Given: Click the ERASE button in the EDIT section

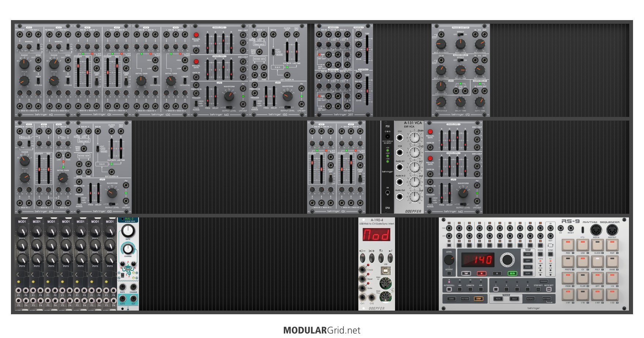Looking at the screenshot, I should (528, 267).
